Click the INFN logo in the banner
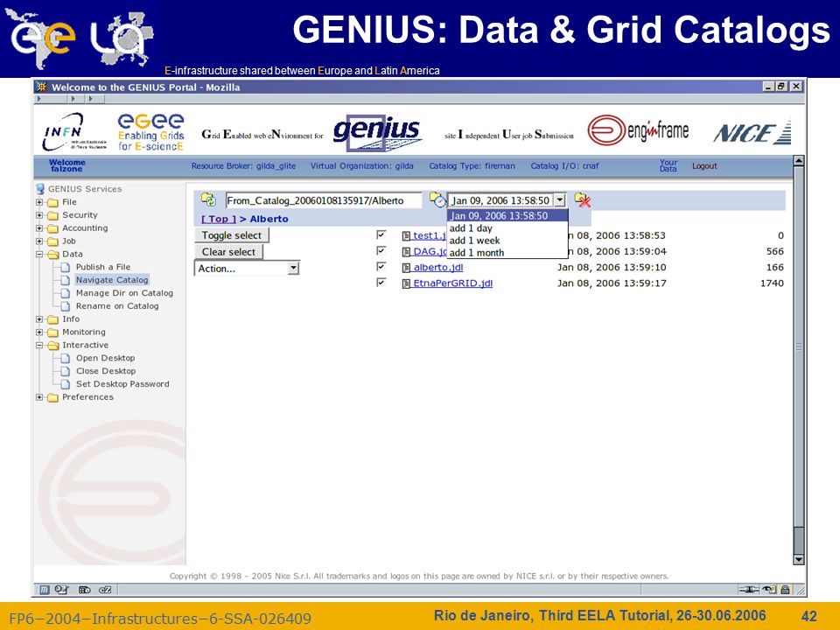Screen dimensions: 840x630 pos(73,131)
